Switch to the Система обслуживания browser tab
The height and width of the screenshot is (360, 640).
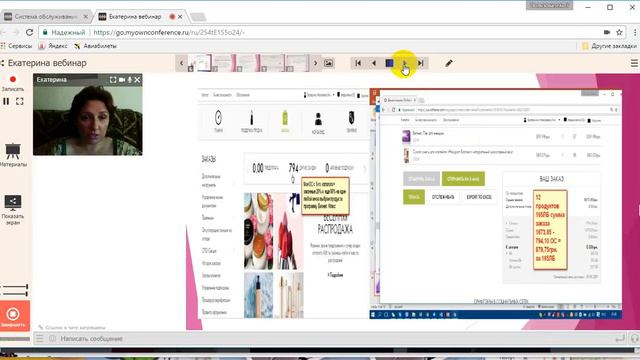(x=45, y=17)
